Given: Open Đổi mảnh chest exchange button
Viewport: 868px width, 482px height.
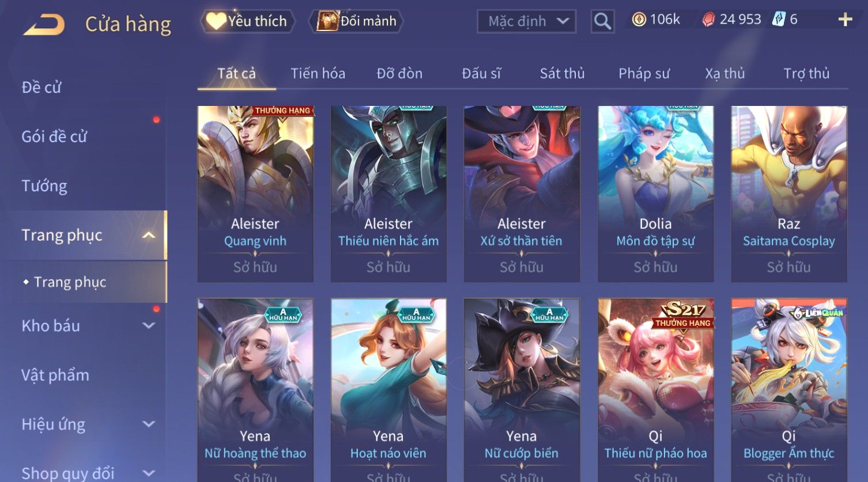Looking at the screenshot, I should [x=356, y=21].
